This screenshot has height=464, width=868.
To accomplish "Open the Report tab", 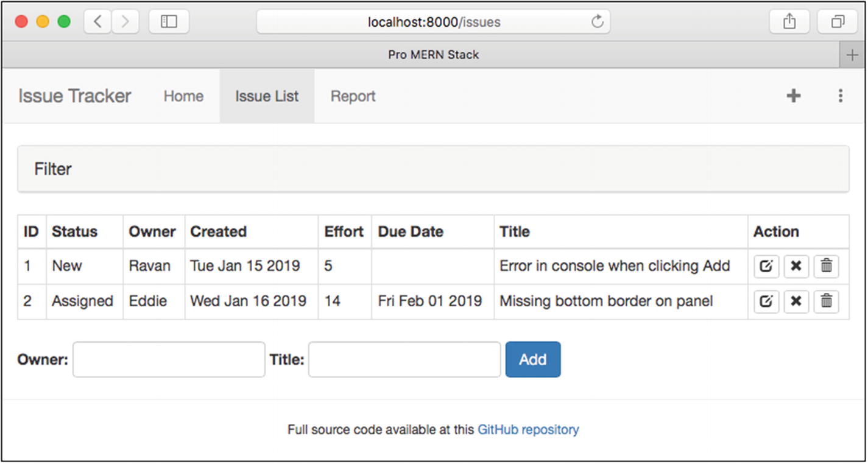I will 353,96.
